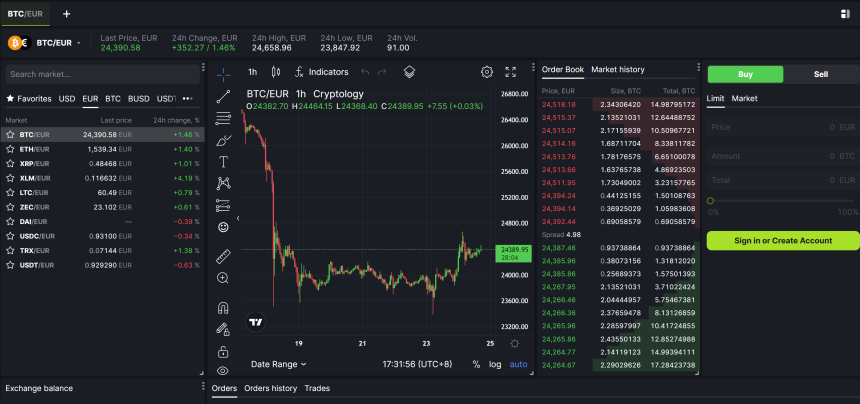Show more market currency filters
Screen dimensions: 860x404
(190, 99)
